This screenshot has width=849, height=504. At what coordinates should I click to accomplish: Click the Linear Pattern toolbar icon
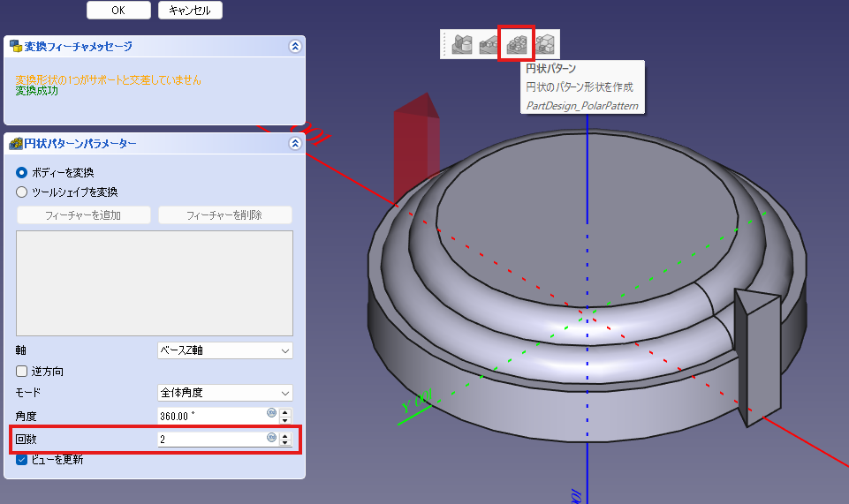point(489,44)
